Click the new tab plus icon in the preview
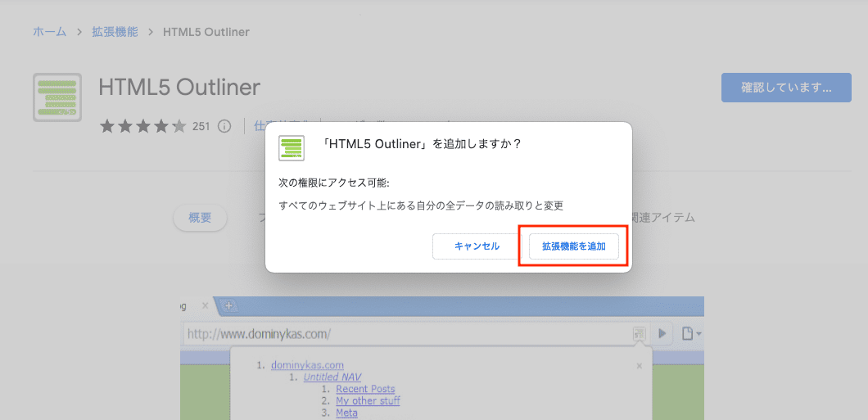Viewport: 868px width, 420px height. (228, 305)
